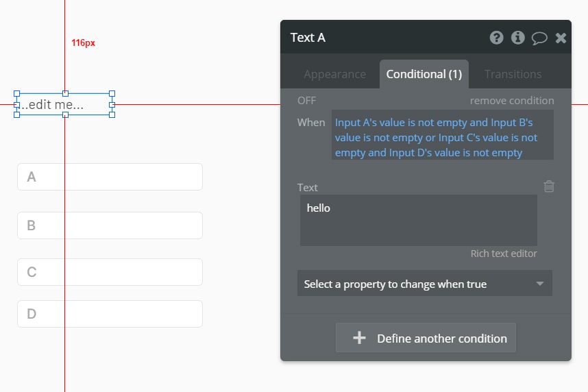Click the hello text field

tap(418, 220)
